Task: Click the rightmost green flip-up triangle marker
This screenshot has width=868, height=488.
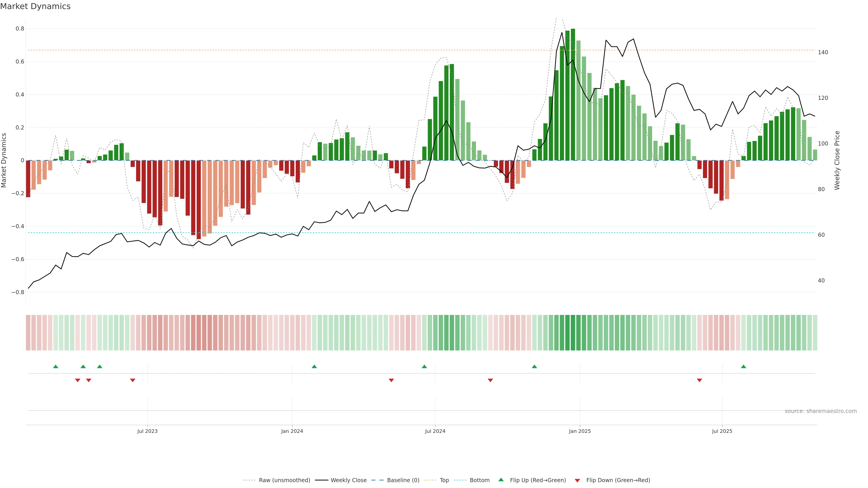Action: click(x=743, y=366)
